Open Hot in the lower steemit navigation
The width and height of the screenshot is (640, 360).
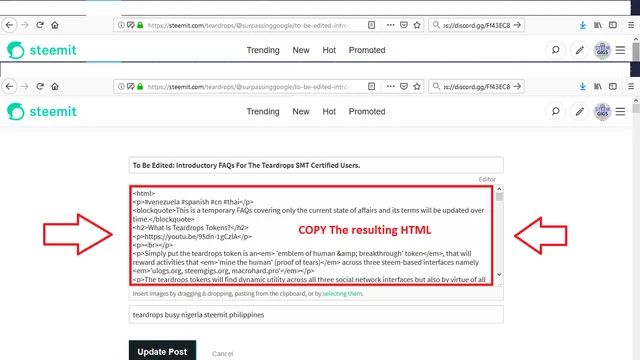329,111
